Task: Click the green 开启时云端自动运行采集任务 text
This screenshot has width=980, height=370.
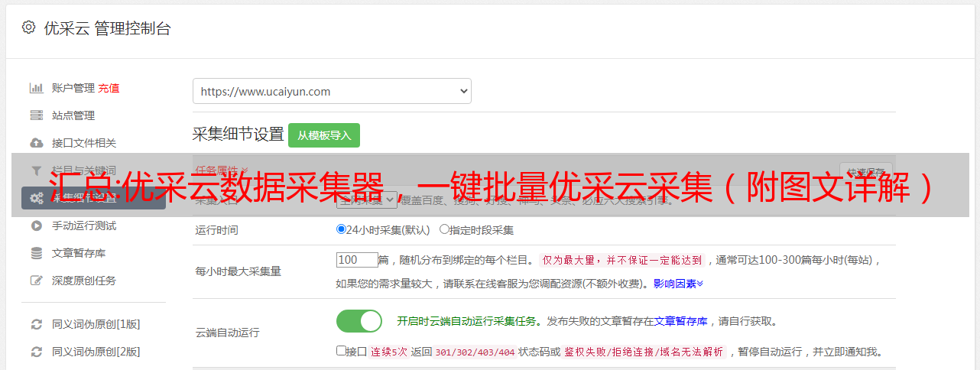Action: pos(466,321)
